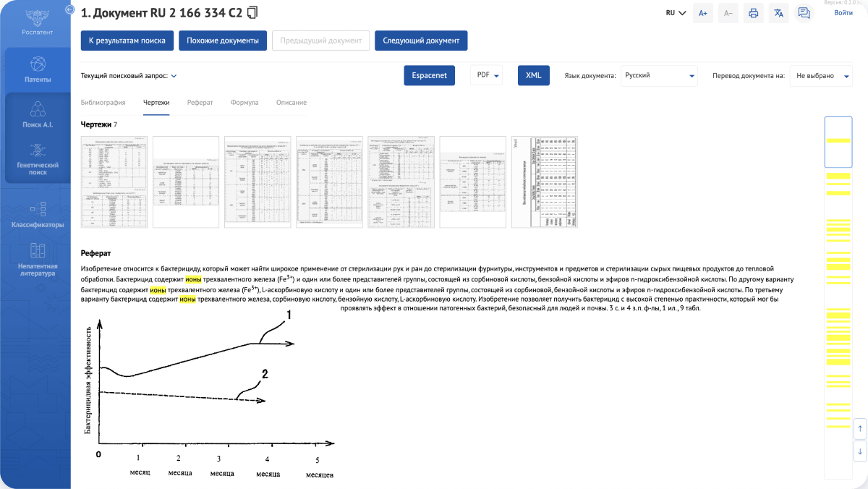
Task: Click the print document icon
Action: tap(753, 13)
